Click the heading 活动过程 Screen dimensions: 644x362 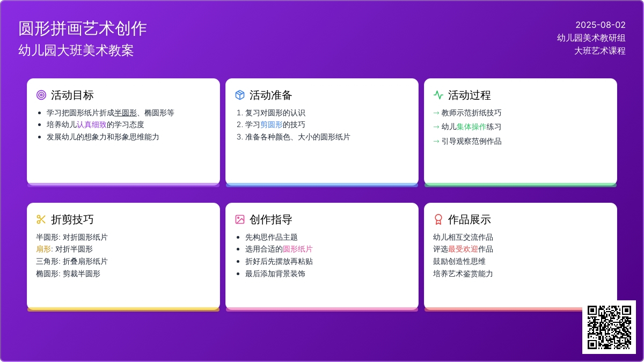click(x=470, y=95)
